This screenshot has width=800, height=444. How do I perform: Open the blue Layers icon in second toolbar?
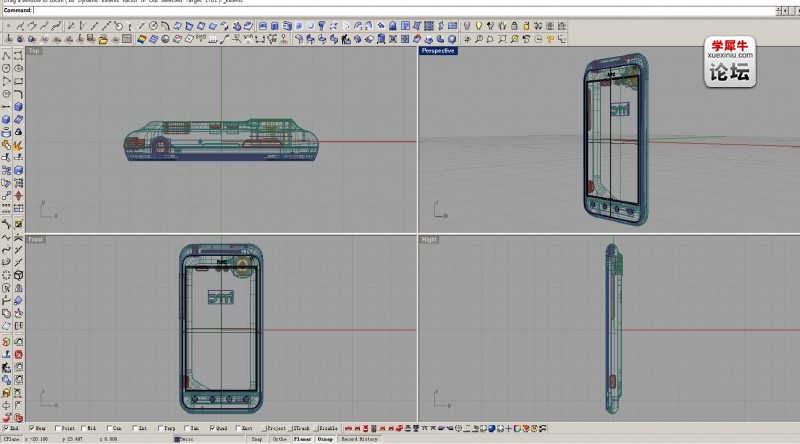(x=153, y=39)
